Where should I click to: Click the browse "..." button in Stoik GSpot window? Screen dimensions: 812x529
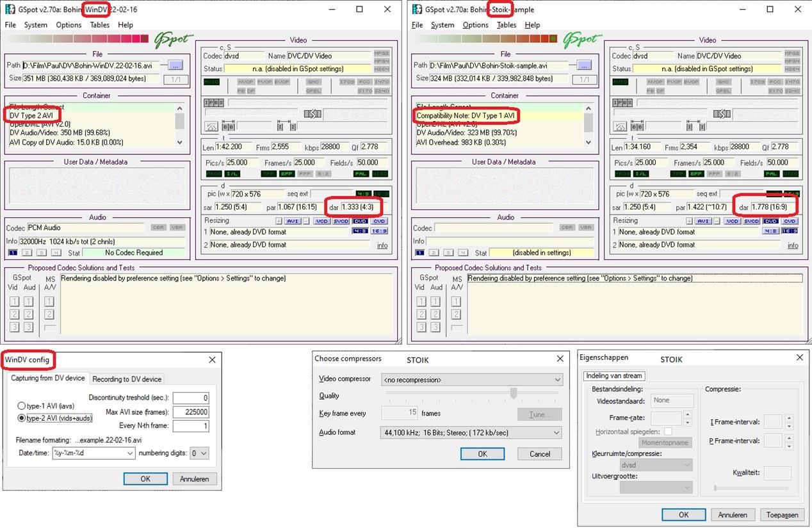[583, 65]
